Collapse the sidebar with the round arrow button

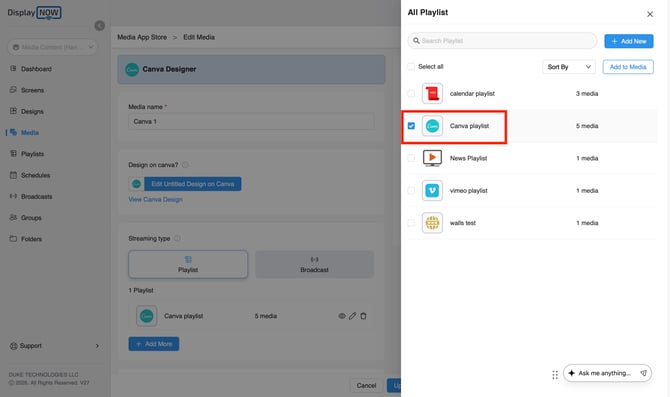point(100,26)
